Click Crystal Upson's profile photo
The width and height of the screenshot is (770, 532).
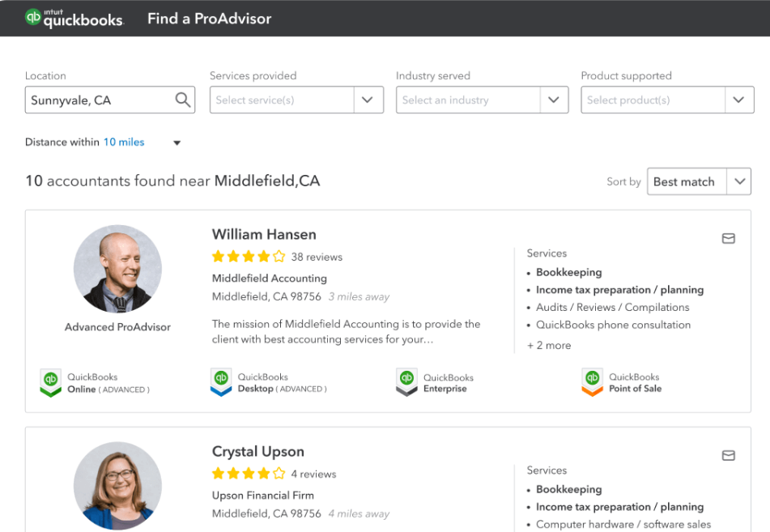click(118, 486)
